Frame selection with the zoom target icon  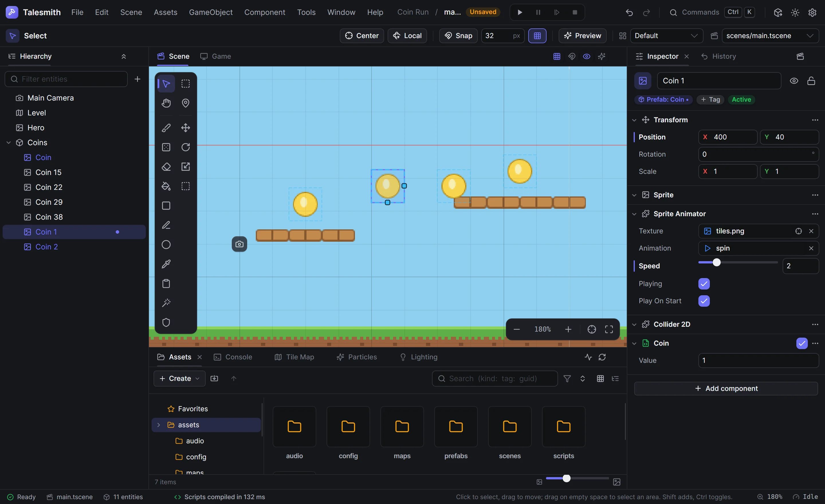click(592, 329)
